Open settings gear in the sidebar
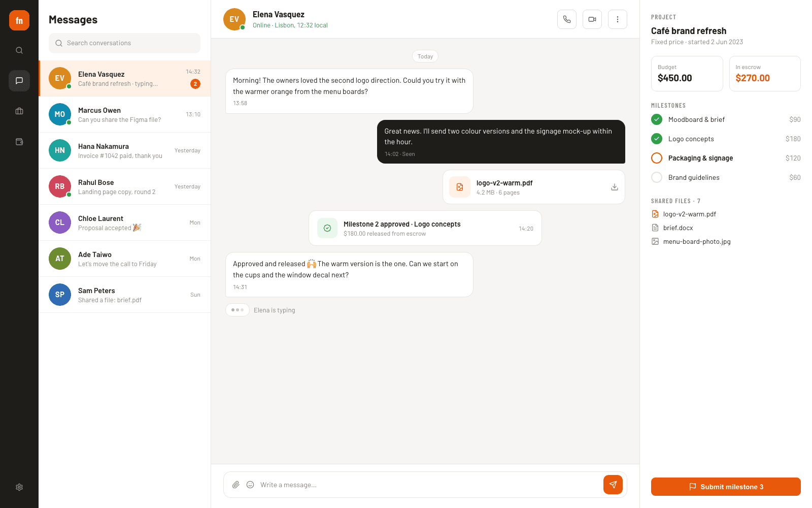812x508 pixels. pos(19,487)
